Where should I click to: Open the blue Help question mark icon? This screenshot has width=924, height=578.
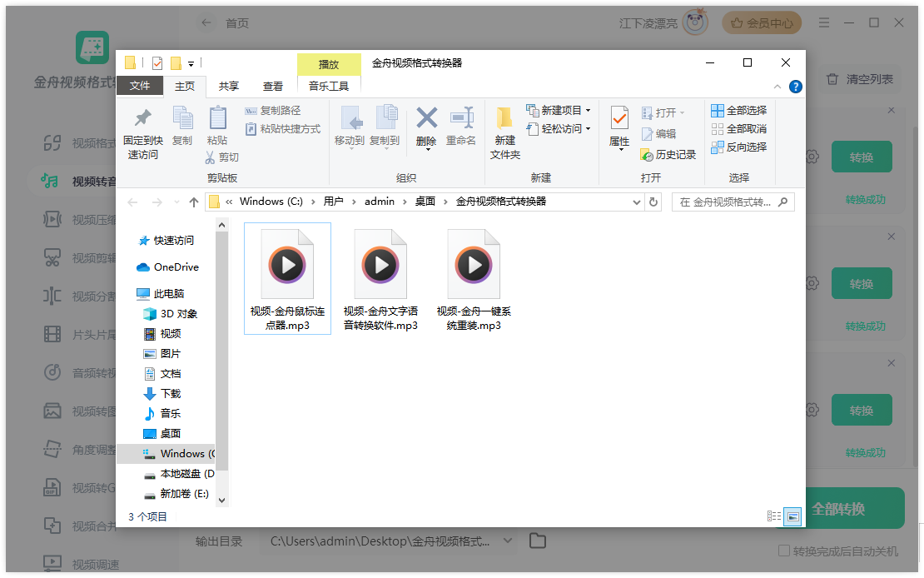tap(796, 87)
